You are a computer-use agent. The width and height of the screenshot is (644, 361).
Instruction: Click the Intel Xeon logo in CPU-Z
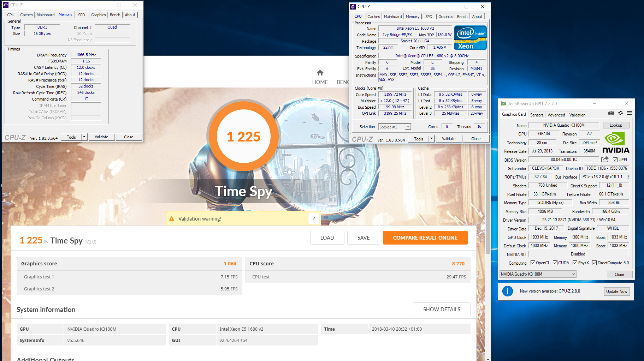pyautogui.click(x=470, y=38)
